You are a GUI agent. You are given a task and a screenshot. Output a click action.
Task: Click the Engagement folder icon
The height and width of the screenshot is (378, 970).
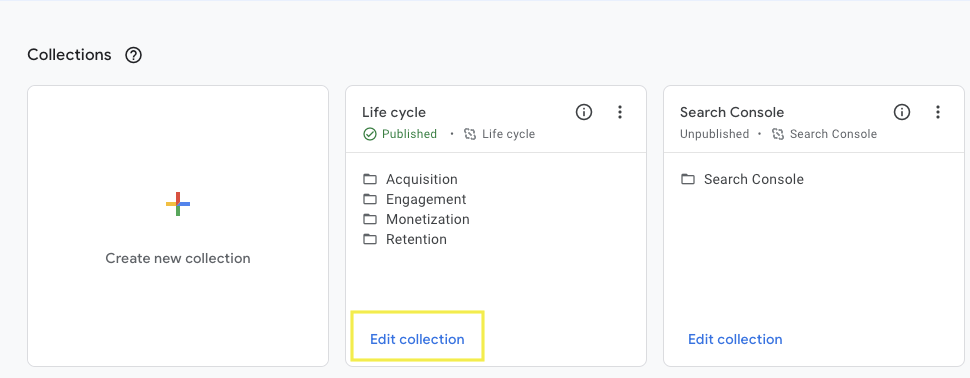pyautogui.click(x=370, y=199)
